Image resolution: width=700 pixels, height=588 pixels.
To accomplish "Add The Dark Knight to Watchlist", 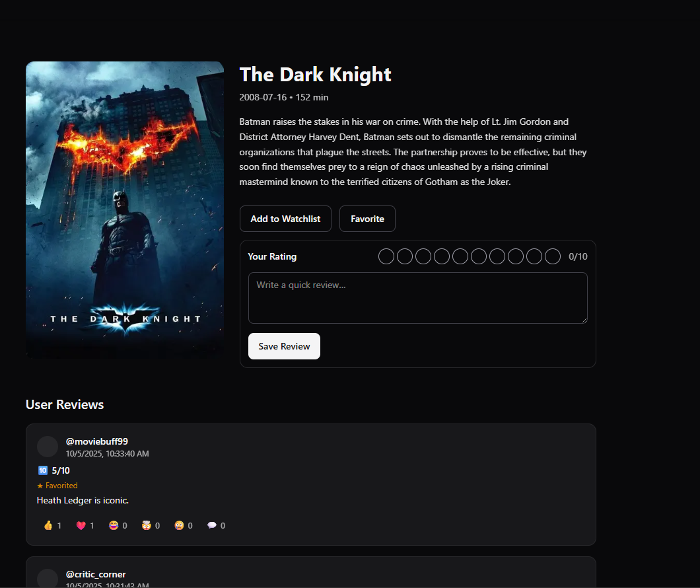I will pos(285,219).
